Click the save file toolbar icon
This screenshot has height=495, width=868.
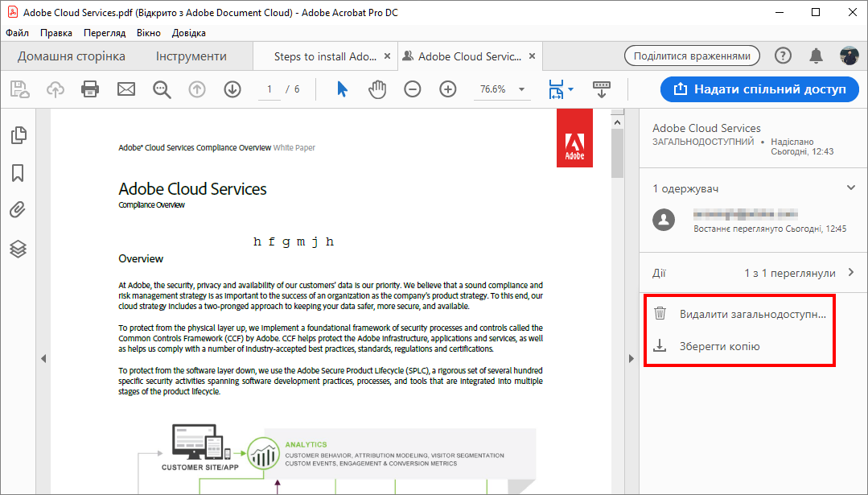19,89
